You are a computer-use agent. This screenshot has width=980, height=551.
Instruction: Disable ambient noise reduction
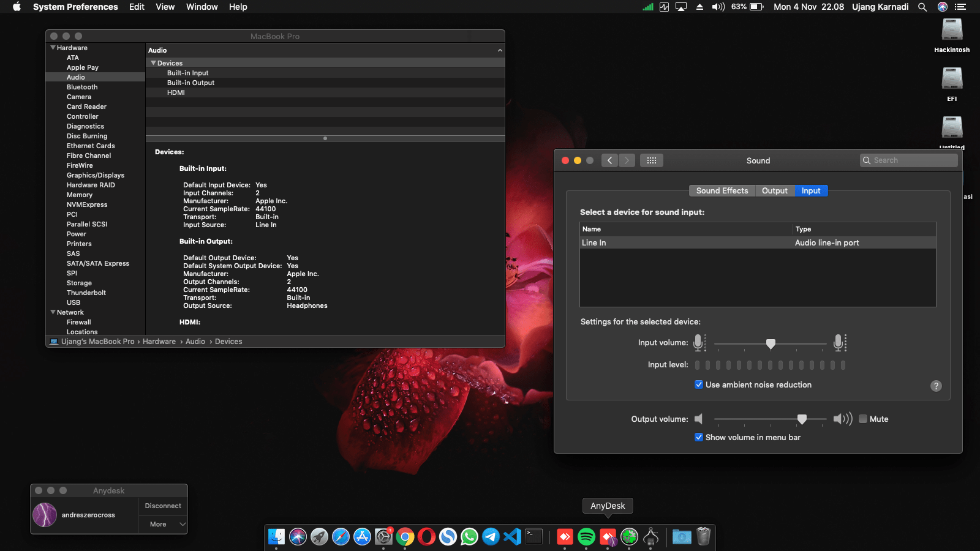(699, 384)
